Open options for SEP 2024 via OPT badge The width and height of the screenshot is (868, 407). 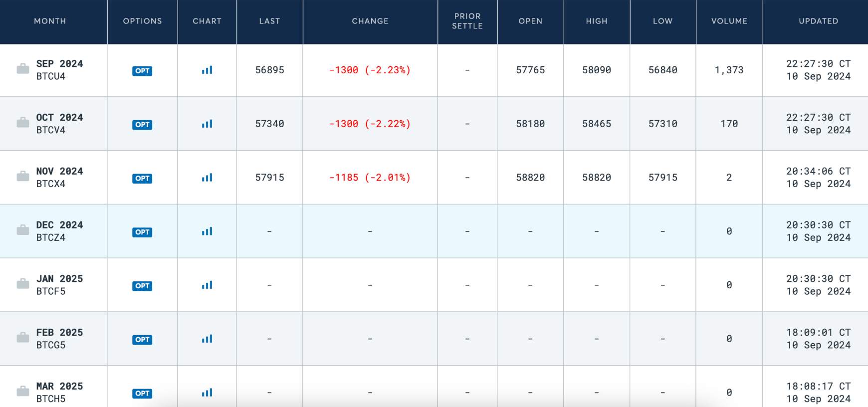point(142,71)
